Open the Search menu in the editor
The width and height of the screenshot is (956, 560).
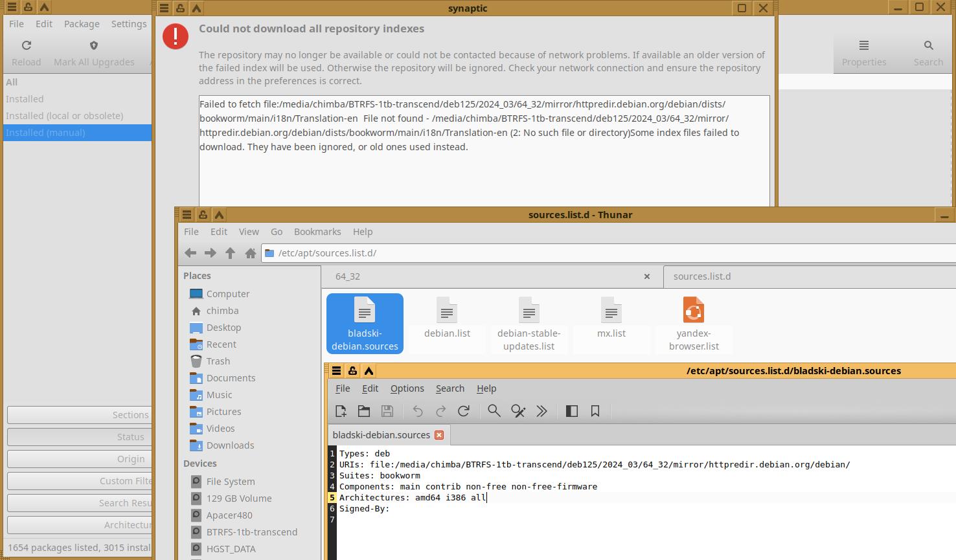tap(450, 388)
